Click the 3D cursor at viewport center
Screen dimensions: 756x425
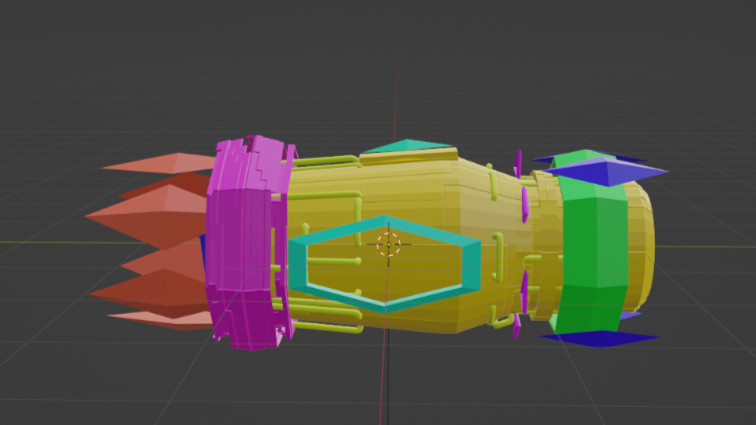pos(388,243)
